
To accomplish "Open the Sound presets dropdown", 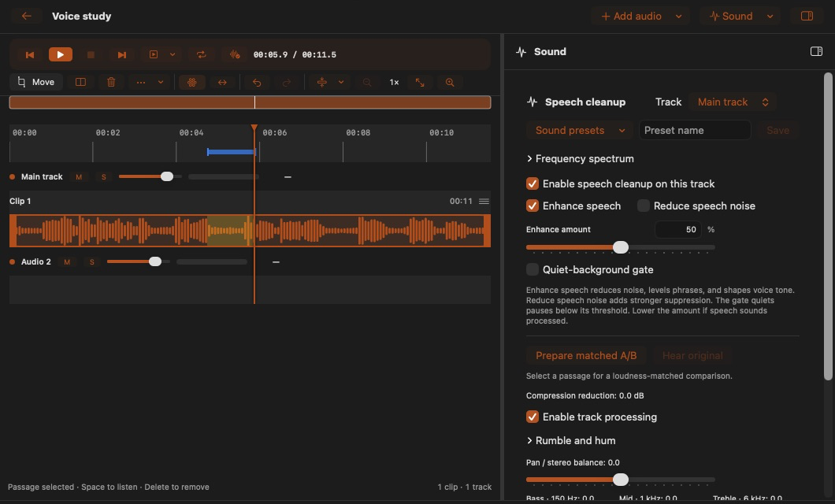I will point(580,131).
